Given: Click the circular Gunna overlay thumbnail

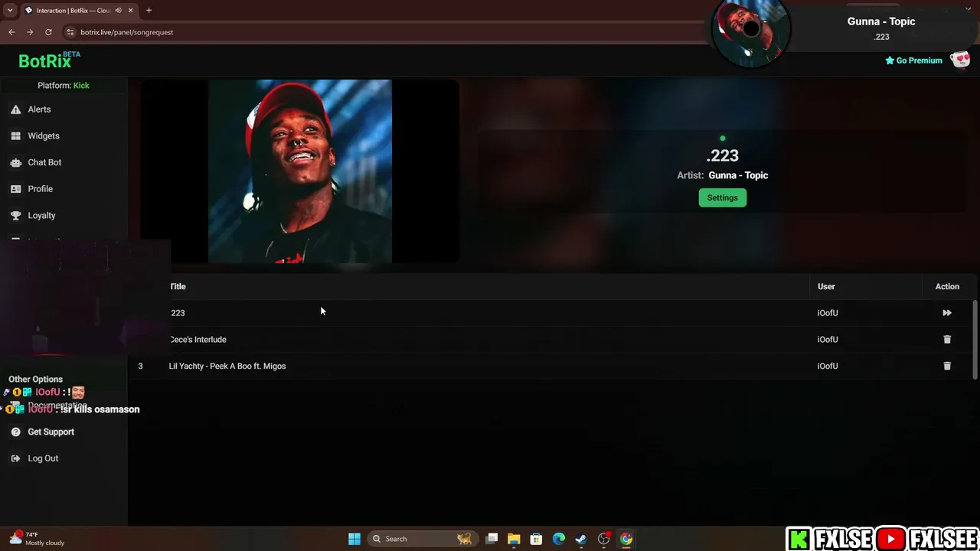Looking at the screenshot, I should click(751, 30).
